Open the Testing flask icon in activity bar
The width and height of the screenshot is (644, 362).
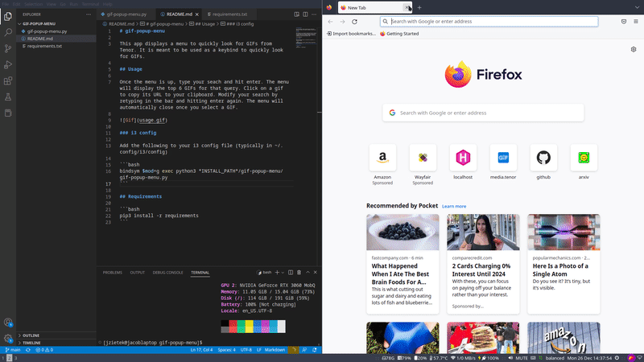8,97
